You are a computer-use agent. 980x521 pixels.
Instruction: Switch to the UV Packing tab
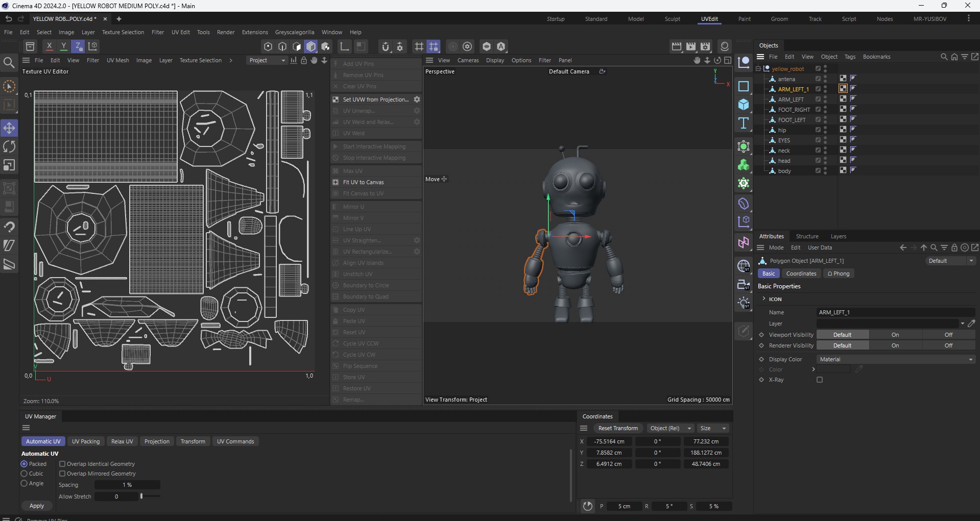[x=86, y=441]
